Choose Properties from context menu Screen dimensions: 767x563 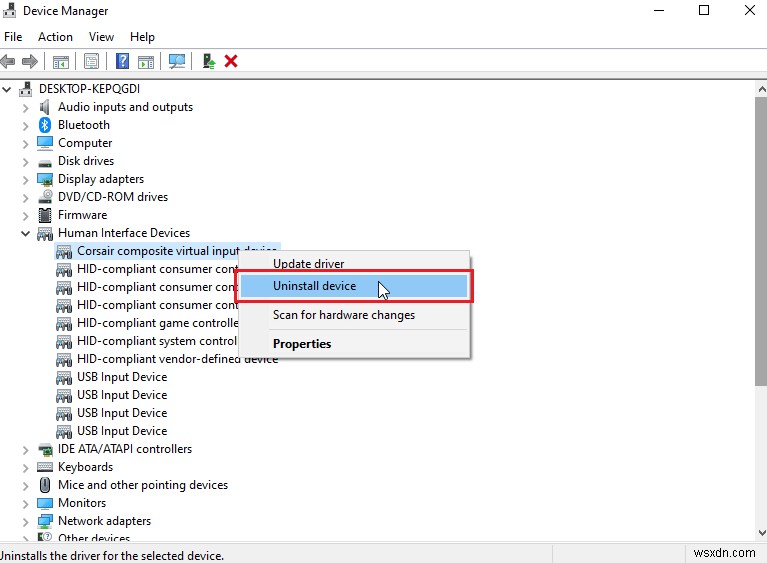tap(354, 344)
